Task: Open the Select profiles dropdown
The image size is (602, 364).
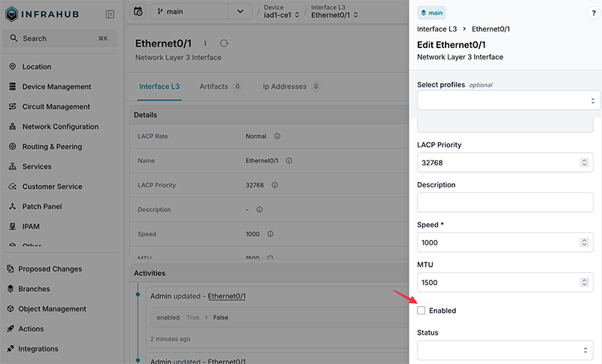Action: [509, 101]
